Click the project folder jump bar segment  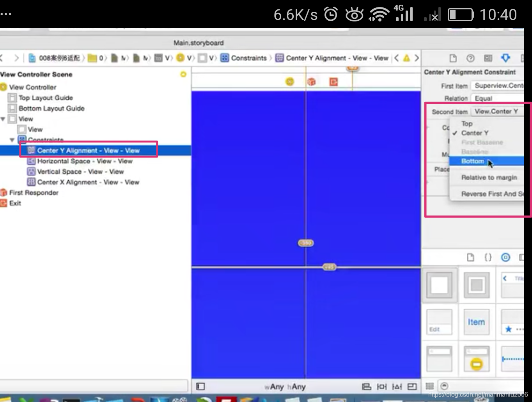[x=96, y=58]
